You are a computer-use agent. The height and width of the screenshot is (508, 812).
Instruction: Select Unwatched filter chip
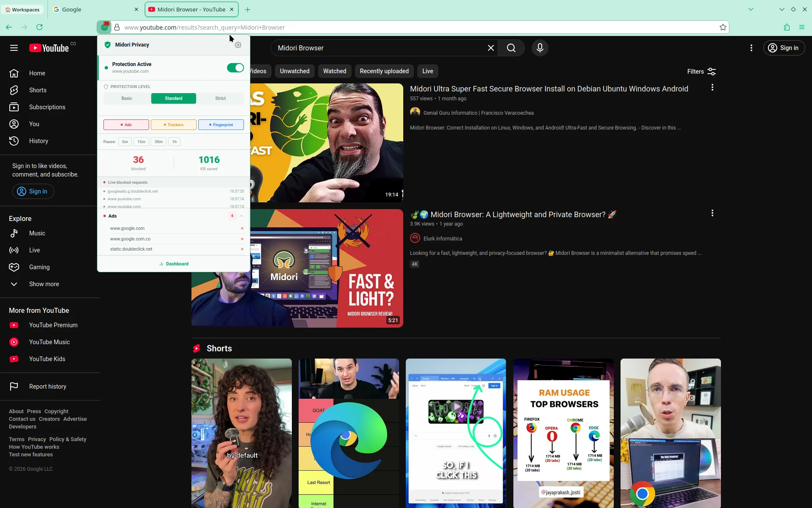point(294,71)
